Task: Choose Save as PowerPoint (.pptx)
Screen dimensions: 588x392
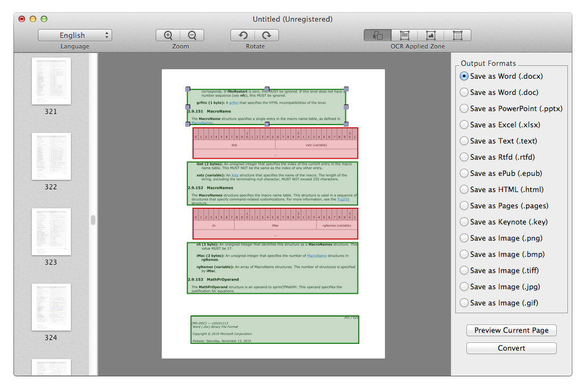Action: (x=511, y=108)
